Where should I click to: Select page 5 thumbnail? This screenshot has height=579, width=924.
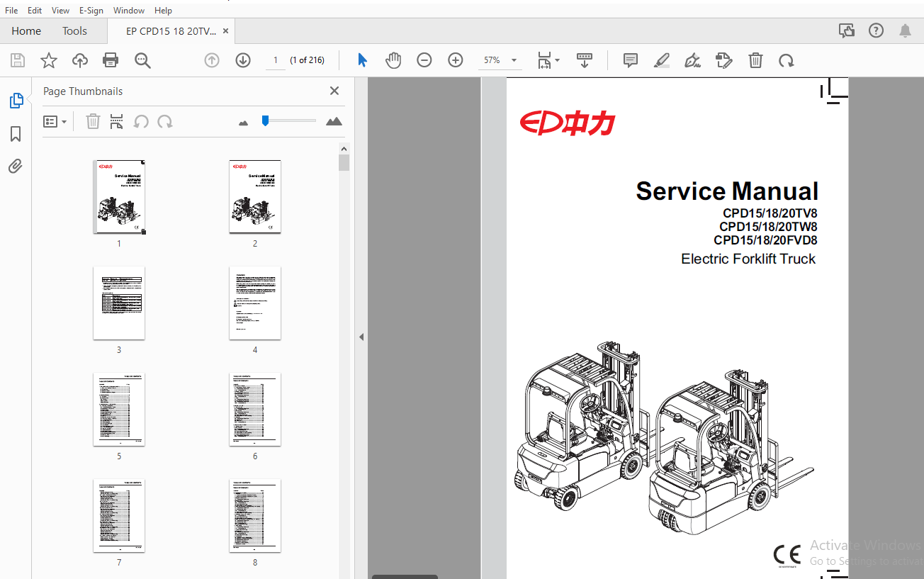click(x=119, y=409)
